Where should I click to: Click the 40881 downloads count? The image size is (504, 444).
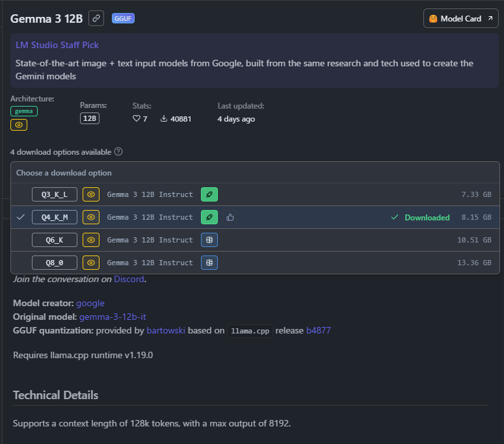coord(181,119)
